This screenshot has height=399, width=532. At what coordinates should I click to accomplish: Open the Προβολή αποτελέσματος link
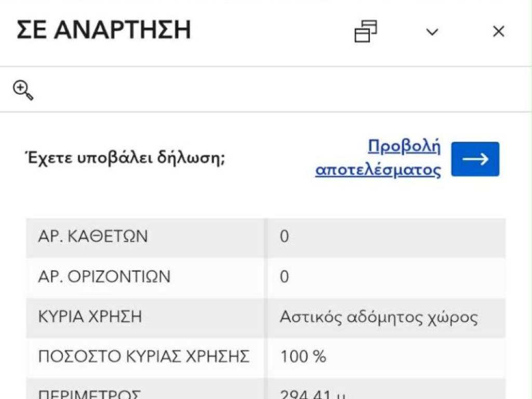(x=378, y=158)
